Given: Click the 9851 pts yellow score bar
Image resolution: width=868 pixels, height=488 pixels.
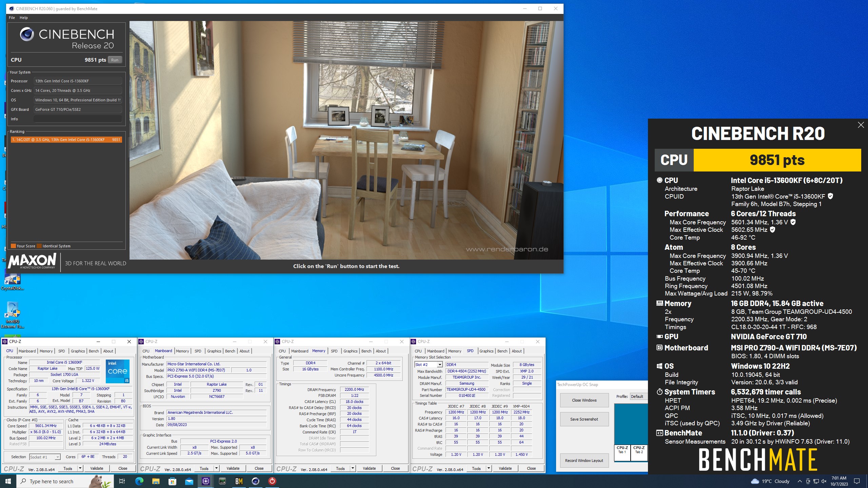Looking at the screenshot, I should pyautogui.click(x=777, y=160).
